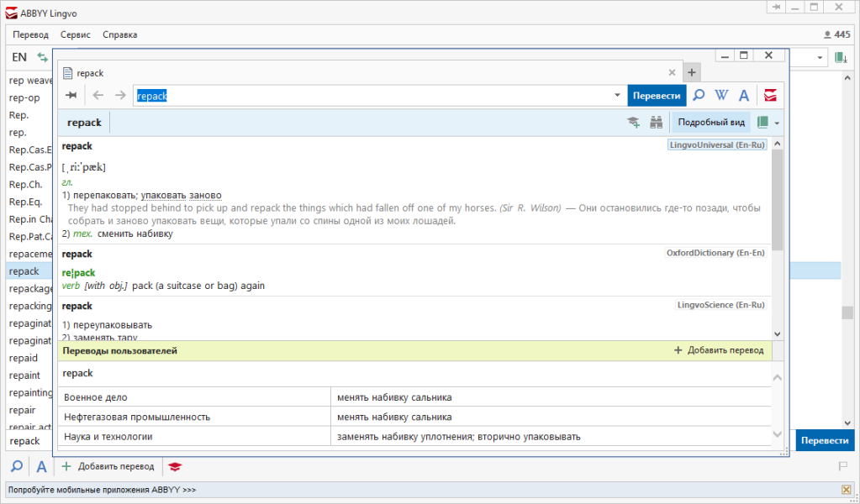Screen dimensions: 860x504
Task: Open Lingvo Tutor red cap icon
Action: click(175, 467)
